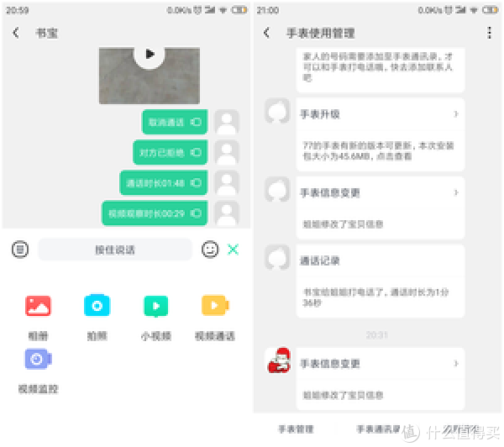Image resolution: width=504 pixels, height=447 pixels.
Task: Open the 视频监控 video monitor icon
Action: click(x=38, y=359)
